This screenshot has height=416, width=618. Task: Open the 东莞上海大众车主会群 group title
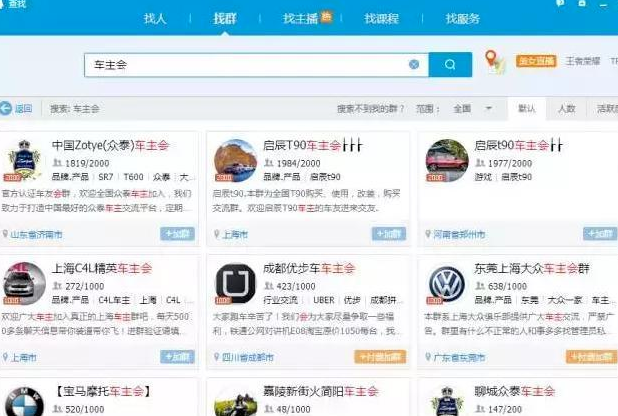point(532,269)
